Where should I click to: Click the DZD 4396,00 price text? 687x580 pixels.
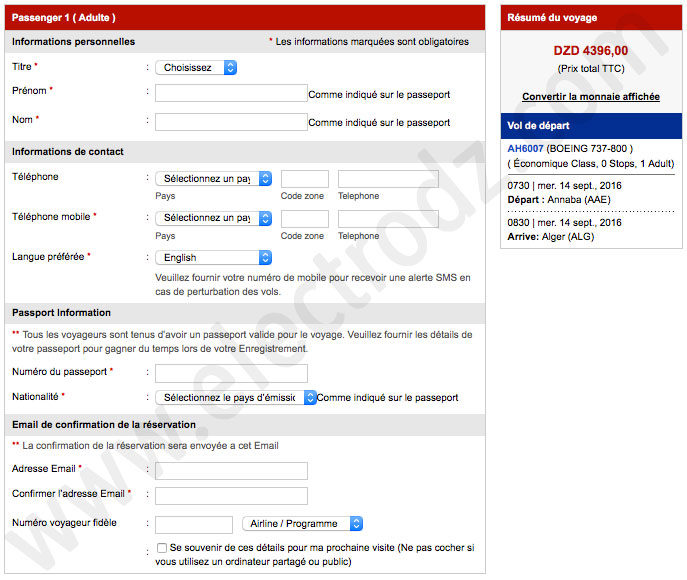pyautogui.click(x=591, y=50)
